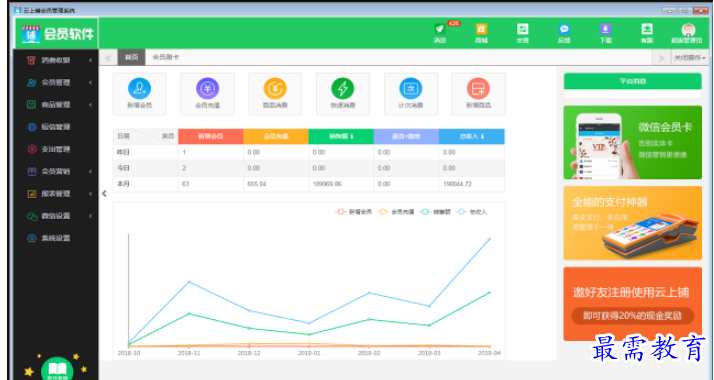Screen dimensions: 714x380
Task: Click the 会员营销 gift icon
Action: pyautogui.click(x=31, y=172)
